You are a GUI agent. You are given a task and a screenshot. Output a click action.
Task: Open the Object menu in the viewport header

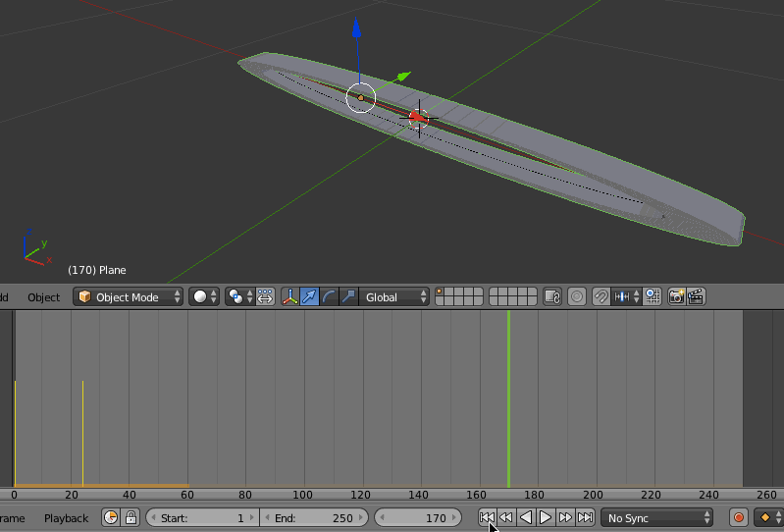click(x=43, y=297)
